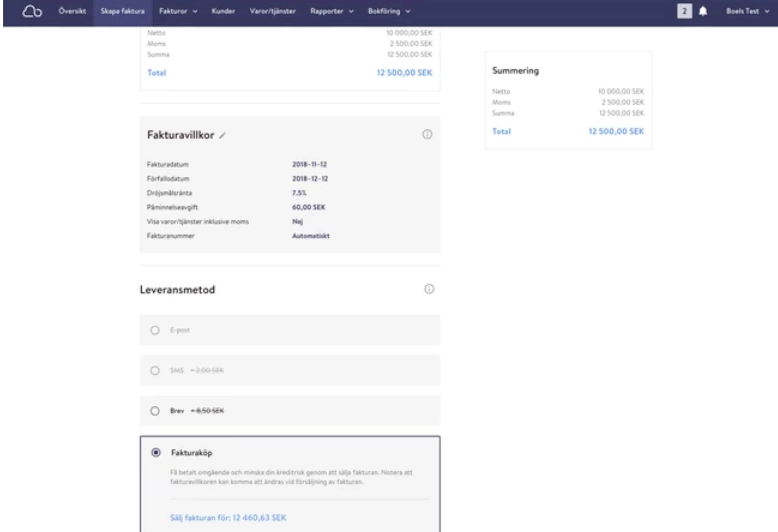
Task: Select the Brev delivery radio button
Action: (155, 411)
